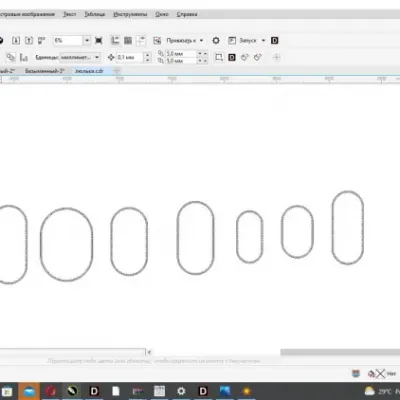Open the Photos app in the taskbar
The image size is (400, 400).
225,391
